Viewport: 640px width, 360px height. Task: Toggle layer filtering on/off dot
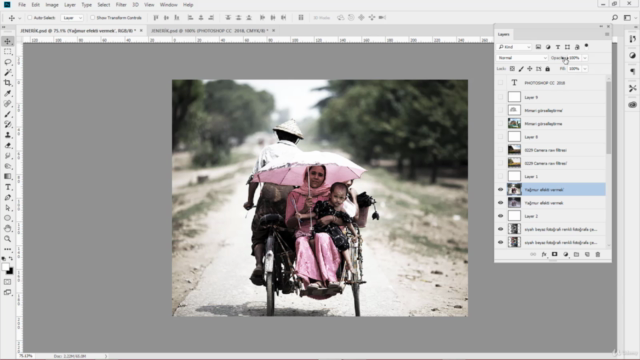pyautogui.click(x=587, y=46)
